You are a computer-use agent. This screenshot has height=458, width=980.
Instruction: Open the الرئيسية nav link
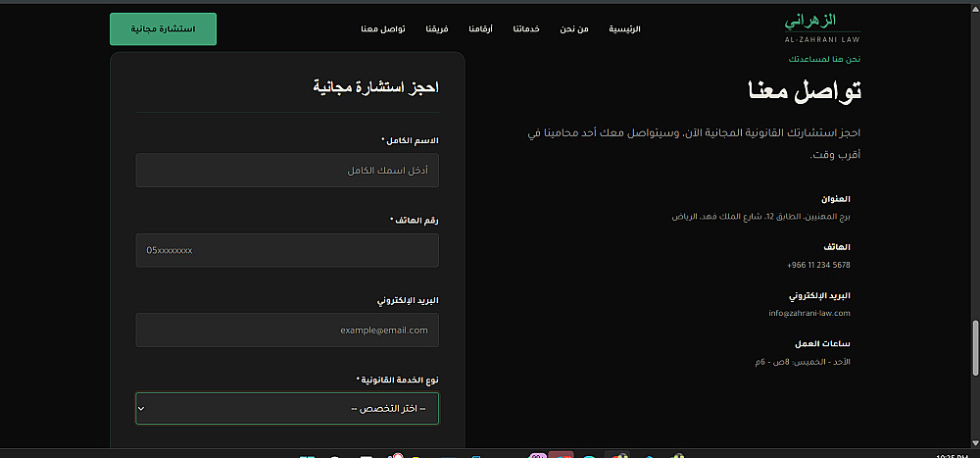coord(624,28)
